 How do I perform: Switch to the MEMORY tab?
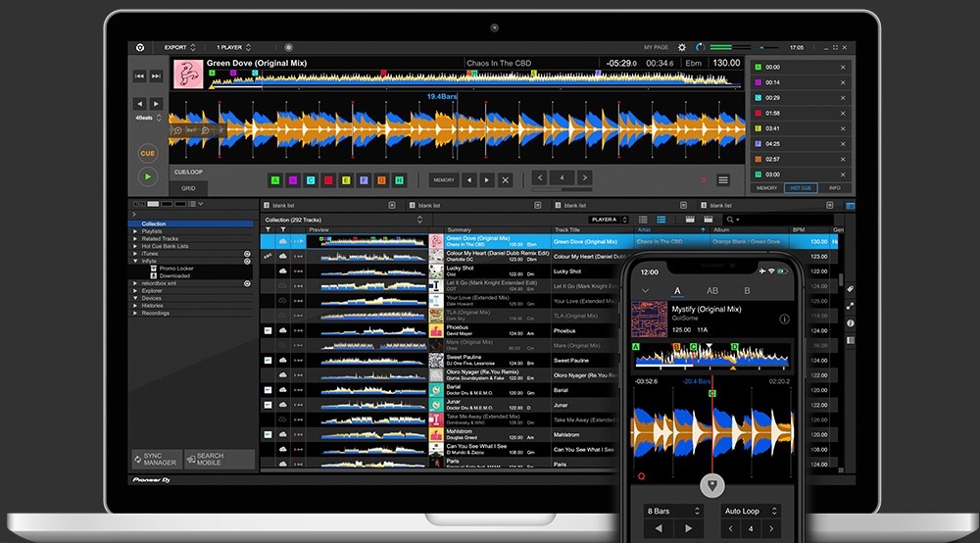tap(766, 187)
